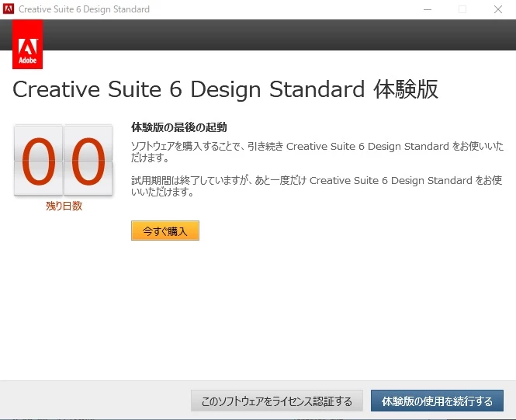Click the red Adobe logo
This screenshot has width=516, height=420.
pyautogui.click(x=28, y=44)
